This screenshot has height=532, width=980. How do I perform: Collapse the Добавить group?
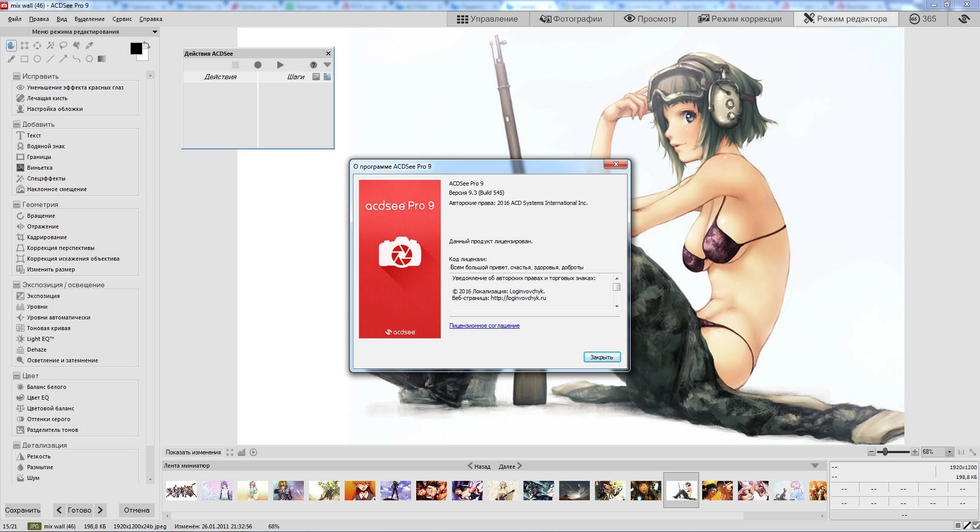17,124
